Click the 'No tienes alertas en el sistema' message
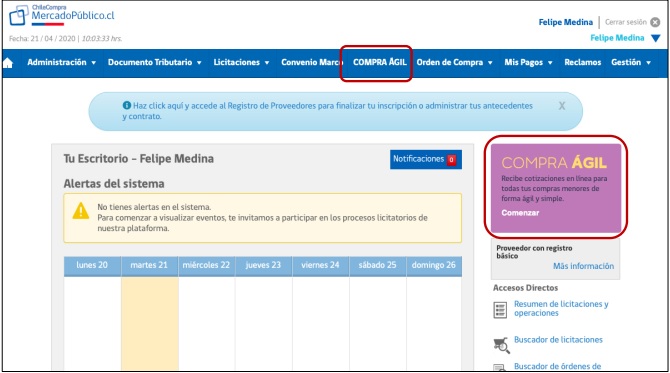The image size is (670, 373). click(x=154, y=207)
